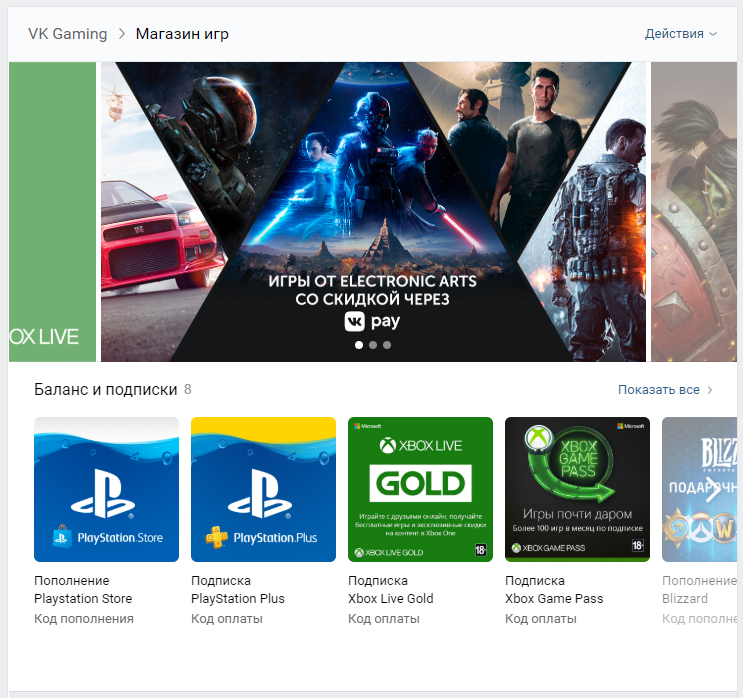Click the subscriptions count number 8
The image size is (743, 698).
188,390
